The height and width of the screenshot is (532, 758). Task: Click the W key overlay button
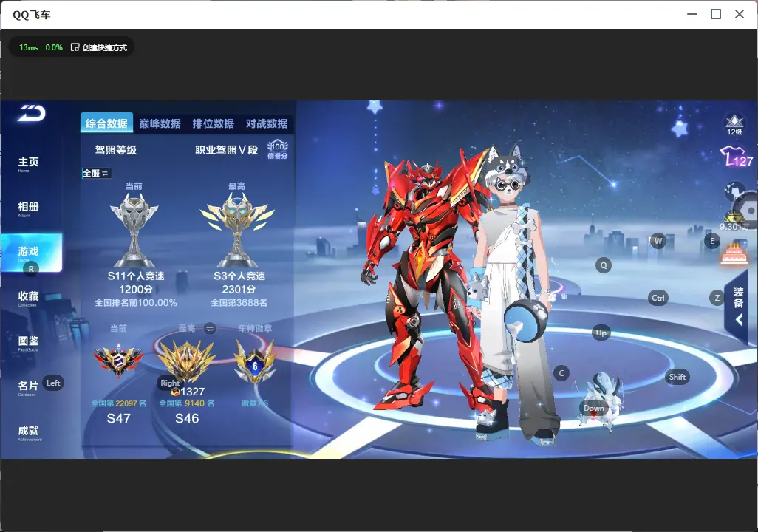point(658,240)
